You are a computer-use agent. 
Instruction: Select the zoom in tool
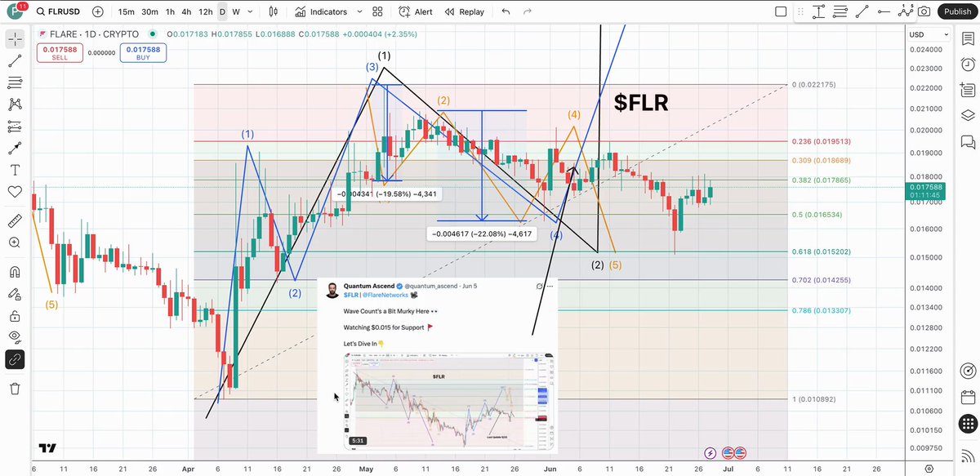pyautogui.click(x=15, y=242)
